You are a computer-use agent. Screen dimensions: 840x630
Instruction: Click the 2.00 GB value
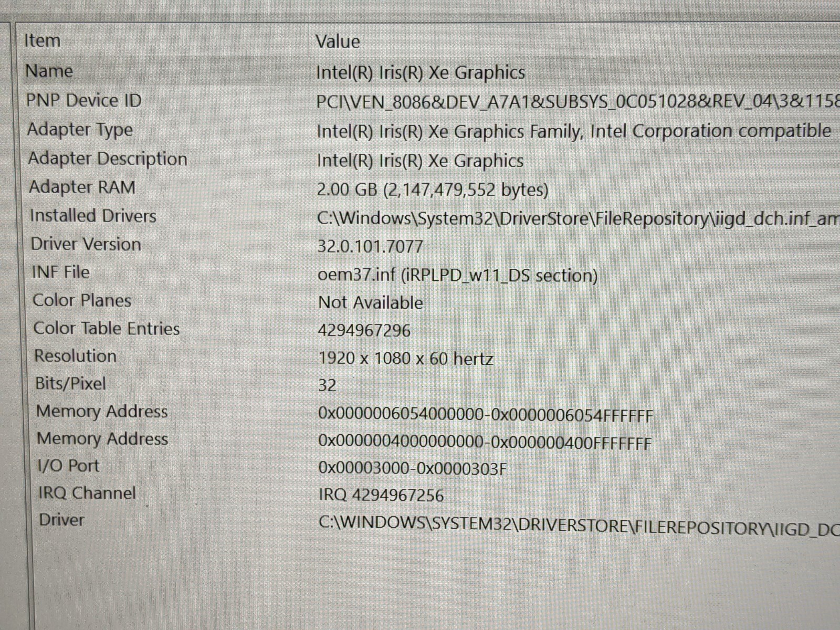pyautogui.click(x=433, y=190)
